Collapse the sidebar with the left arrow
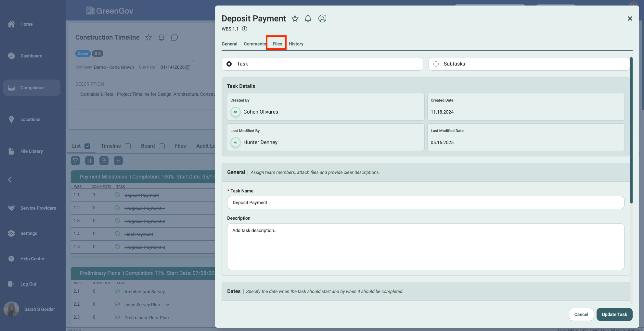 pos(10,180)
